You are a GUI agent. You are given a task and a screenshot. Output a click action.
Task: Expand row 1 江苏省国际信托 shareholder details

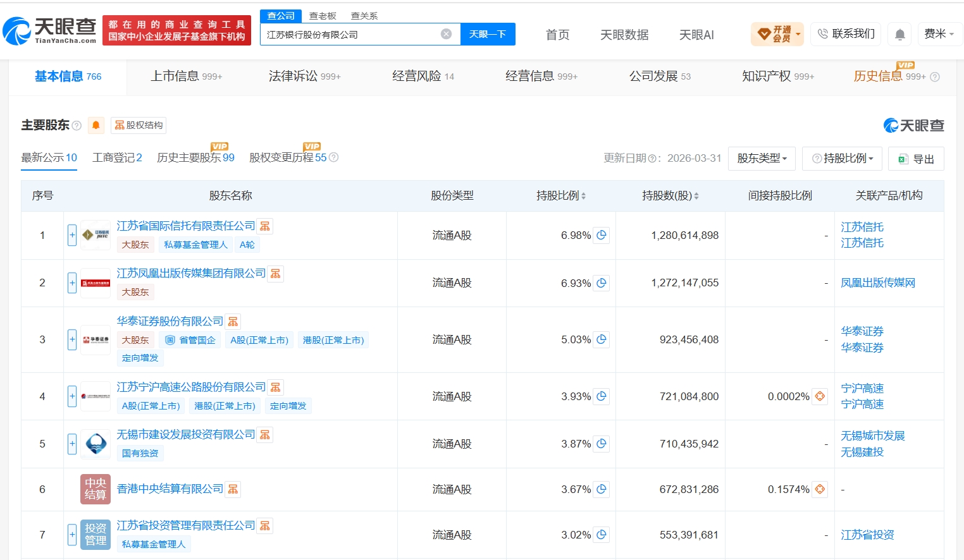(72, 235)
